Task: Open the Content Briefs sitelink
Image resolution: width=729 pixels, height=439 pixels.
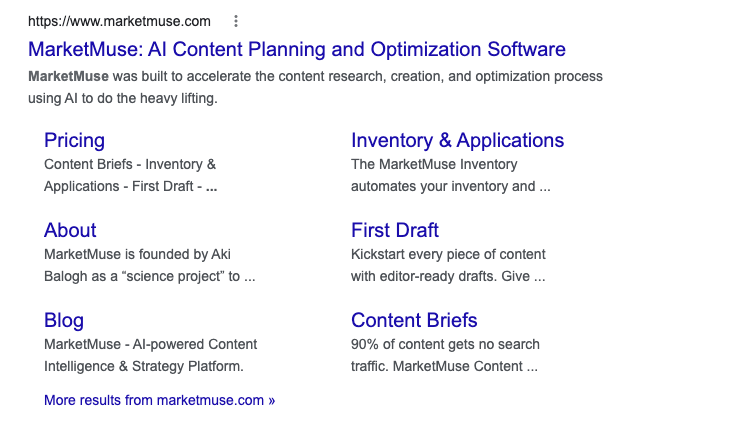Action: click(x=414, y=320)
